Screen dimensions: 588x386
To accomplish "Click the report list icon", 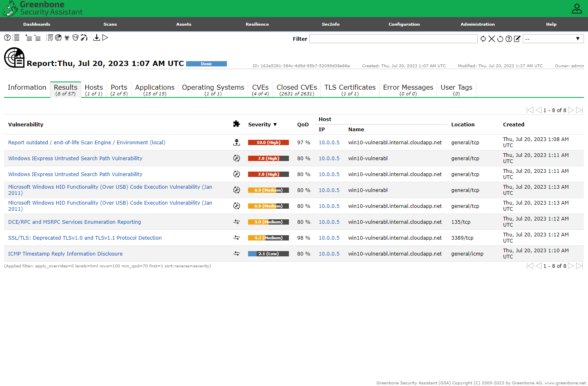I will (16, 37).
